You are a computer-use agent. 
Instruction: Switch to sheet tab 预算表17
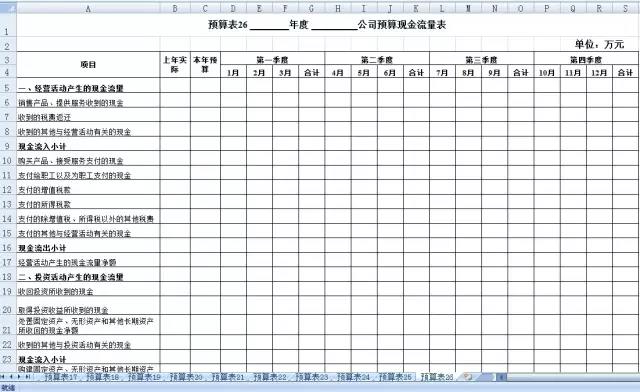tap(61, 377)
